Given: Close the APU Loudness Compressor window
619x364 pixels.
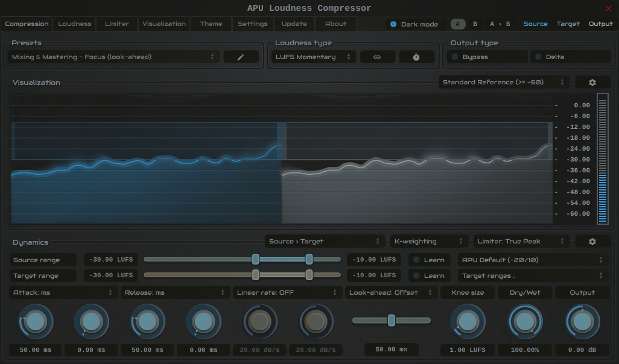Looking at the screenshot, I should [608, 8].
